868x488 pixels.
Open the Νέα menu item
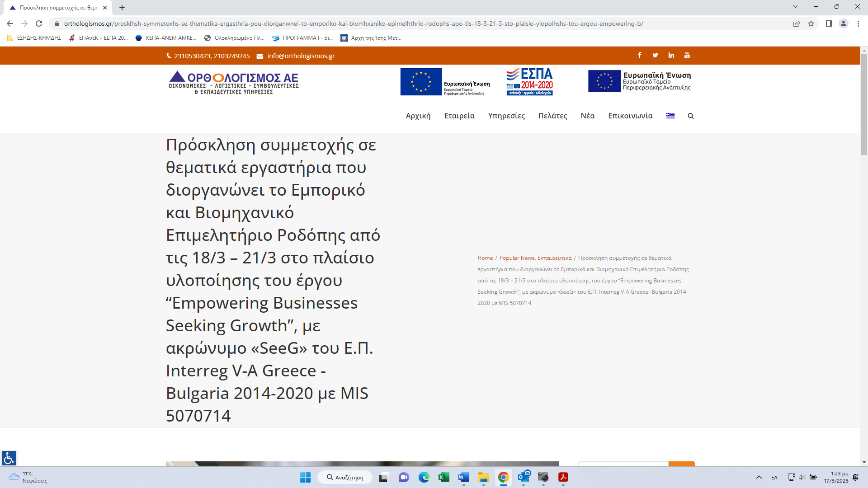[588, 116]
